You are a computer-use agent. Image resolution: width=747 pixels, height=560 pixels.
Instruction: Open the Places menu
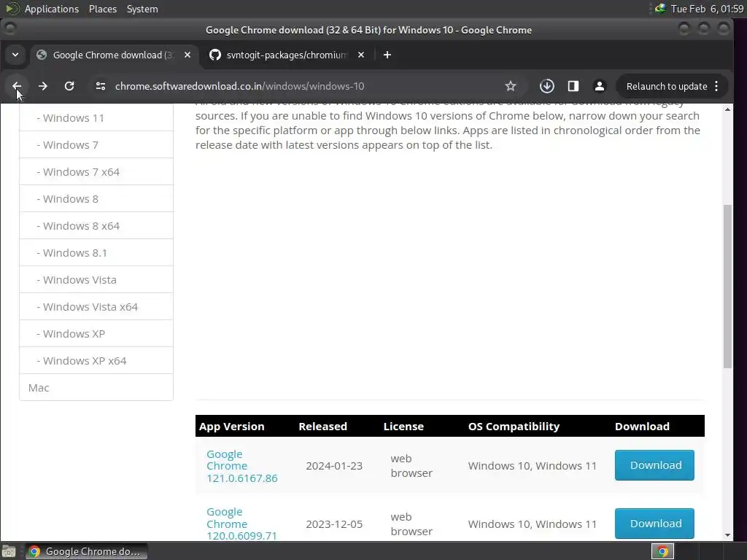click(x=102, y=9)
